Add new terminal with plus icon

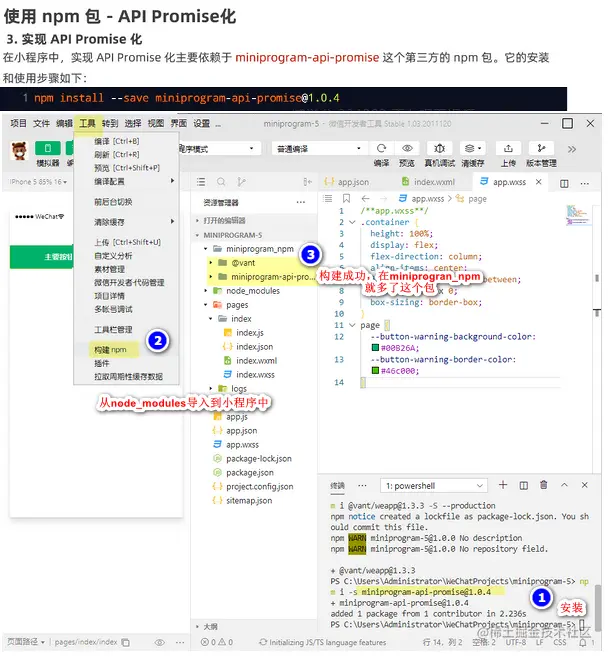click(x=503, y=485)
